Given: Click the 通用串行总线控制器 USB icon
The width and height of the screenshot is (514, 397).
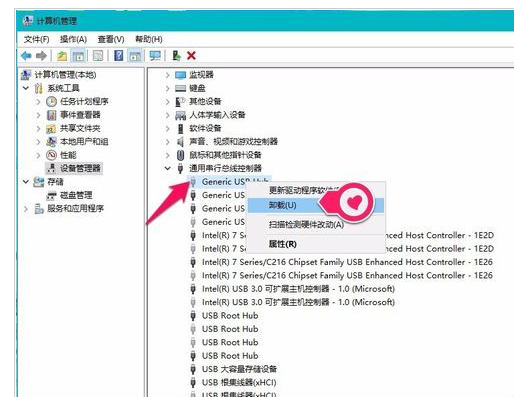Looking at the screenshot, I should click(x=180, y=168).
